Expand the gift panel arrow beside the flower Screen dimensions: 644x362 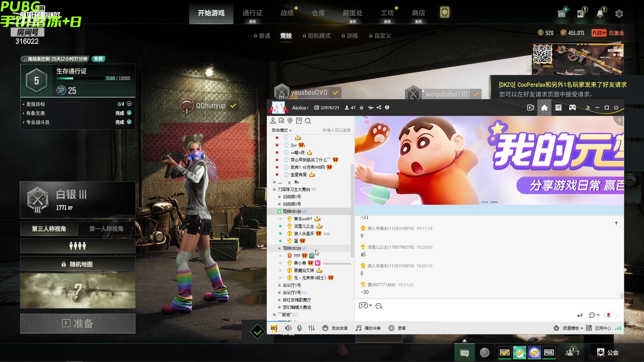[616, 316]
